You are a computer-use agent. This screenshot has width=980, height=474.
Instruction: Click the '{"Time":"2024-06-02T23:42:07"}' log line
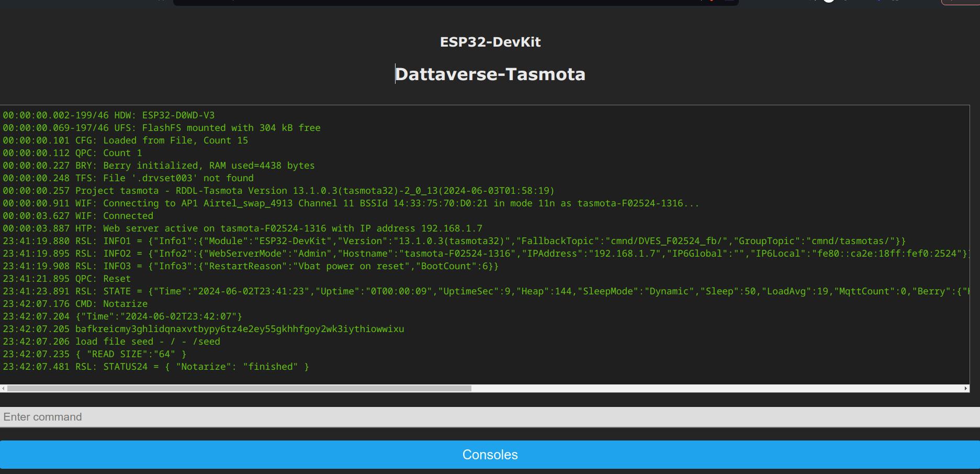pyautogui.click(x=122, y=316)
